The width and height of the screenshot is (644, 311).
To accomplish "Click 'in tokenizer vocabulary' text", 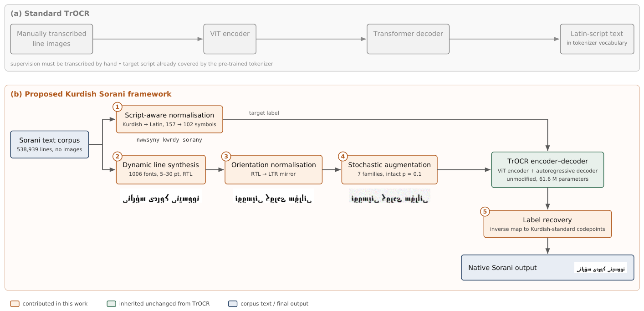I will click(597, 43).
